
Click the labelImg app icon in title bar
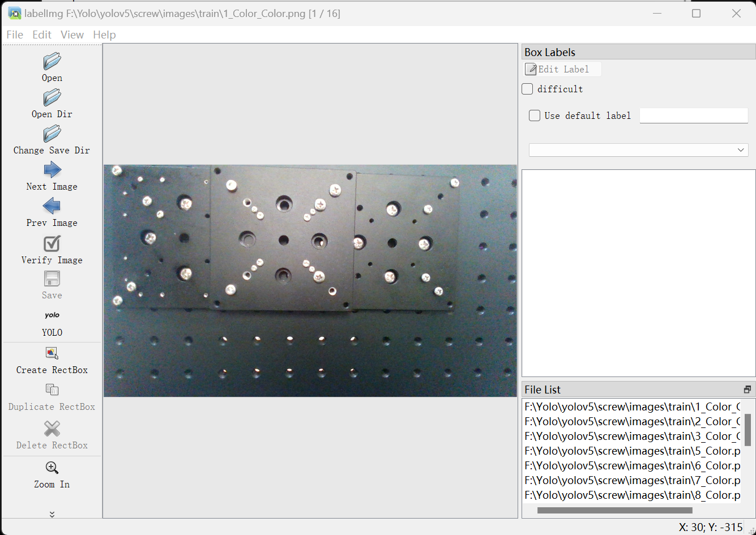coord(15,13)
